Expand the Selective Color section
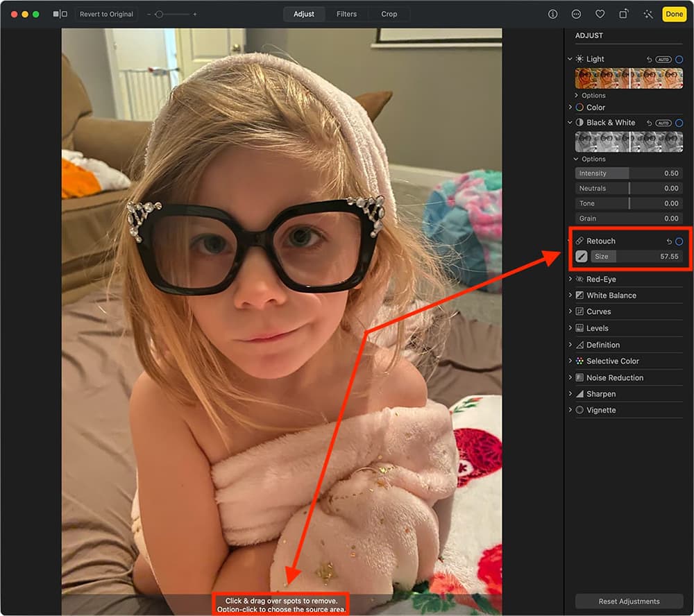This screenshot has height=616, width=694. (571, 361)
